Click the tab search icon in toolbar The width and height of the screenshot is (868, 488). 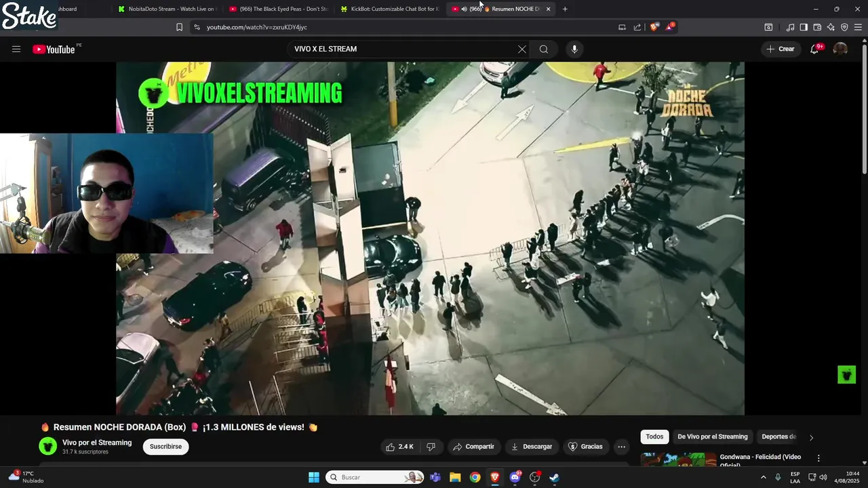pos(768,27)
